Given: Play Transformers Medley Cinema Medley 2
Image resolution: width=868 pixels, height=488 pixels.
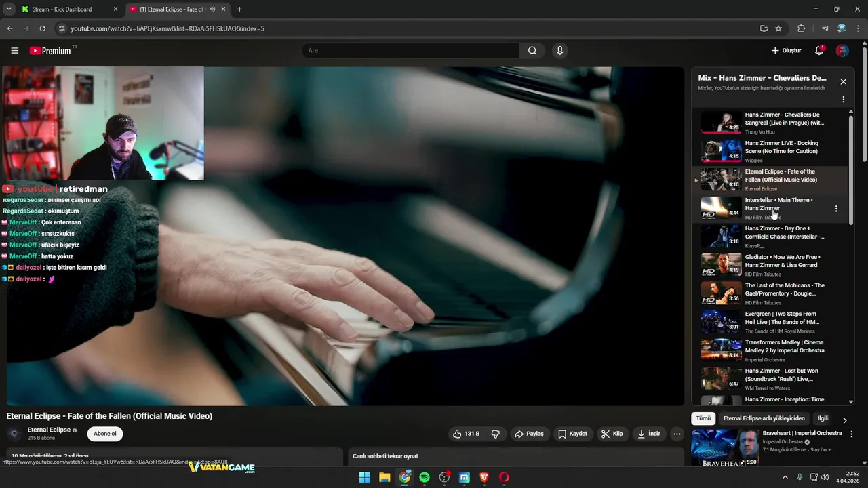Looking at the screenshot, I should [x=770, y=350].
